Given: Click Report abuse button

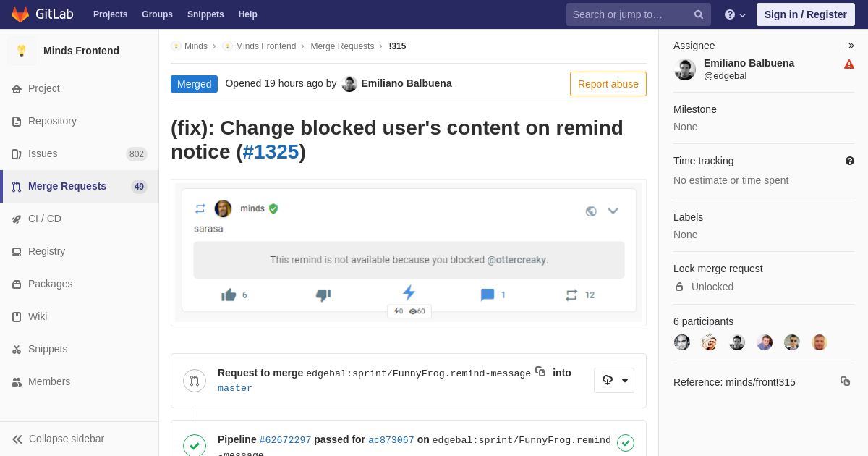Looking at the screenshot, I should (608, 84).
